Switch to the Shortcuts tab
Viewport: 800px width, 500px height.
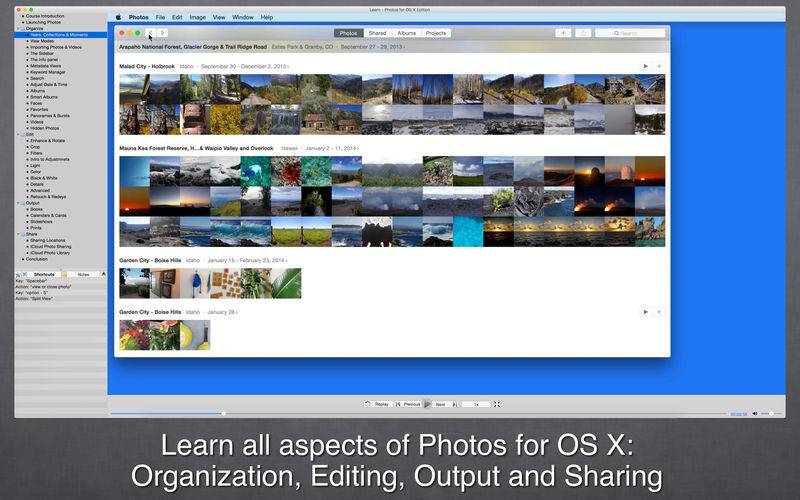click(44, 274)
